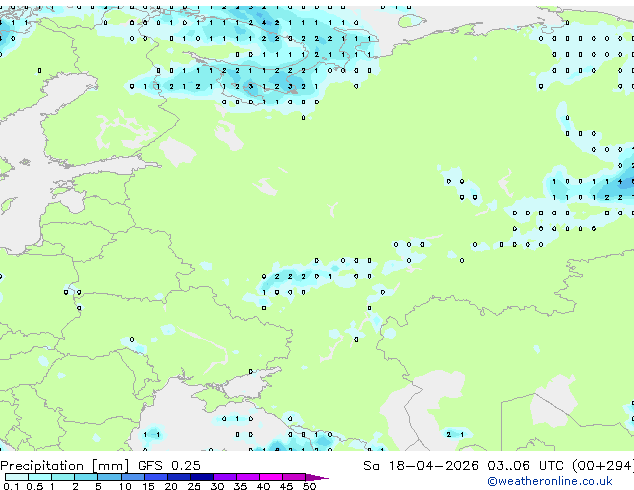Pick the 45–50 mm legend color swatch
This screenshot has width=634, height=490.
coord(294,477)
